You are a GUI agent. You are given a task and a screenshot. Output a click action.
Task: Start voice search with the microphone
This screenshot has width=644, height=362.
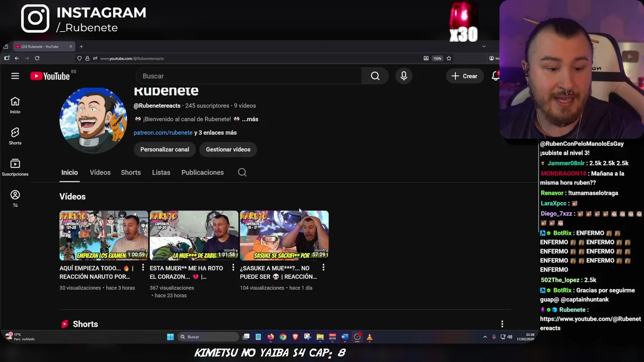(x=404, y=76)
